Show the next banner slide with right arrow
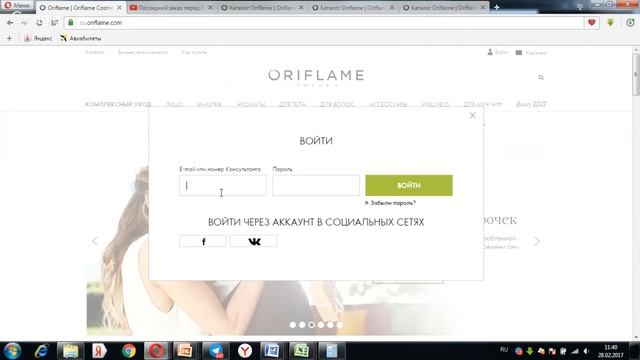This screenshot has height=360, width=640. [537, 241]
